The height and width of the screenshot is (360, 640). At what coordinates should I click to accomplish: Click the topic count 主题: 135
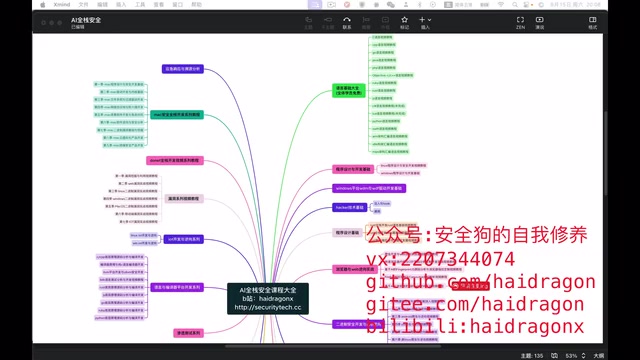pos(531,356)
